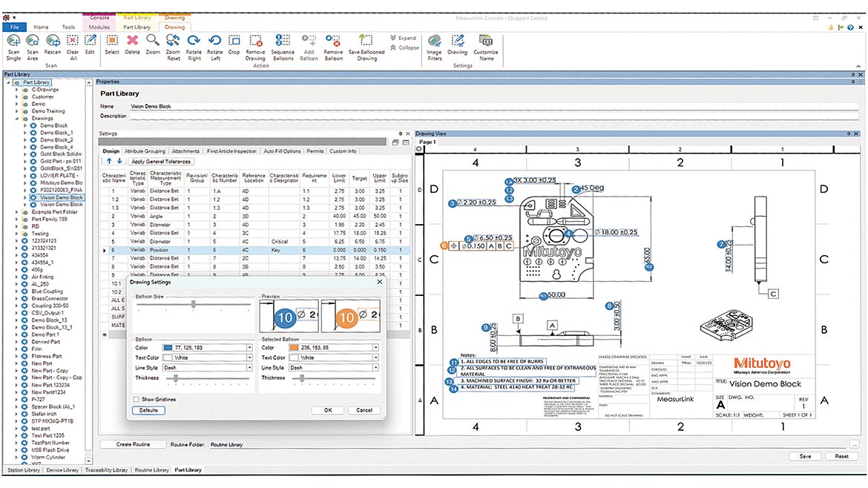This screenshot has width=868, height=488.
Task: Open Balloon Color dropdown
Action: click(x=249, y=348)
